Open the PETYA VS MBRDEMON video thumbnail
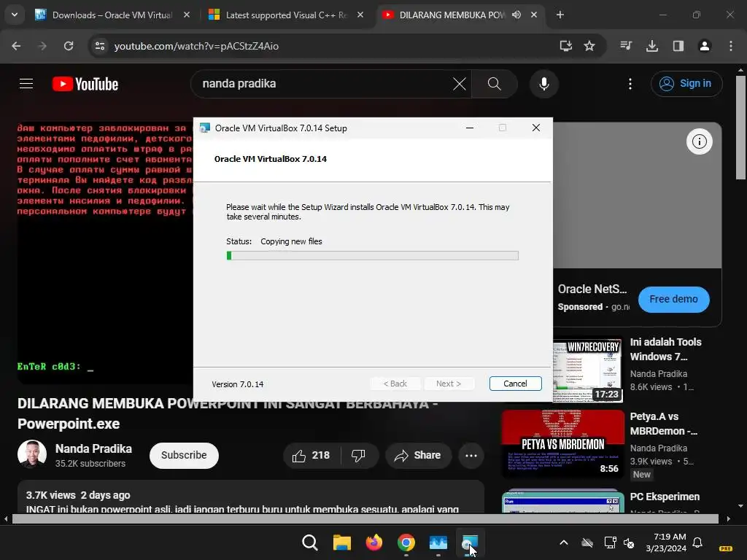The height and width of the screenshot is (560, 747). pos(562,443)
